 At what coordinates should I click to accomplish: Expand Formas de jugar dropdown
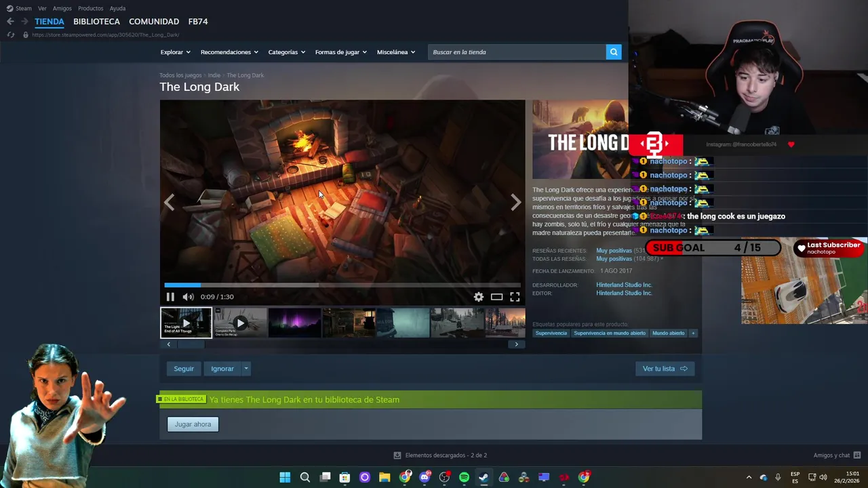pos(341,52)
